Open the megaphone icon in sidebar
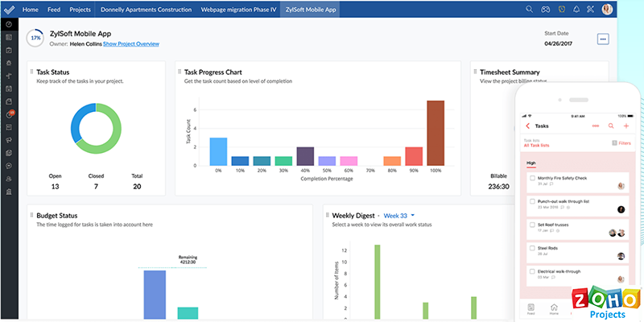 tap(9, 140)
